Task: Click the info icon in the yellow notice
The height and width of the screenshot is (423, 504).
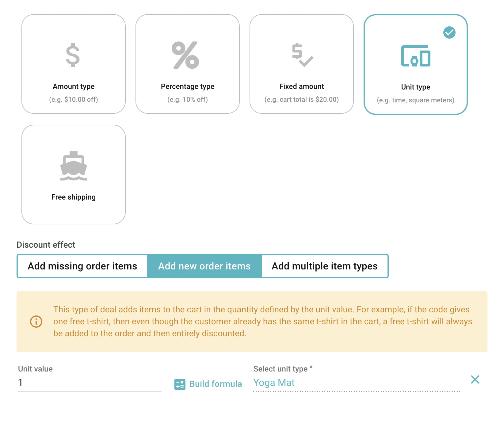Action: [36, 322]
